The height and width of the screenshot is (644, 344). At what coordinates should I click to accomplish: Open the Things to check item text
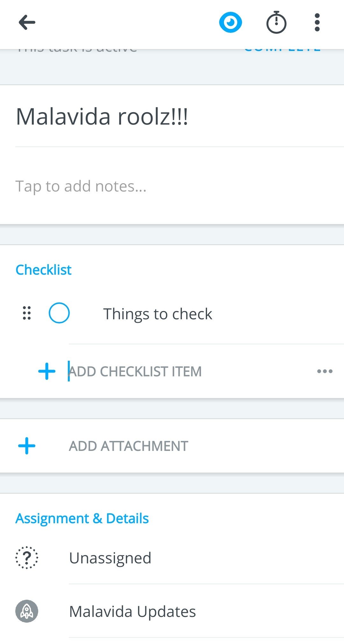tap(158, 314)
